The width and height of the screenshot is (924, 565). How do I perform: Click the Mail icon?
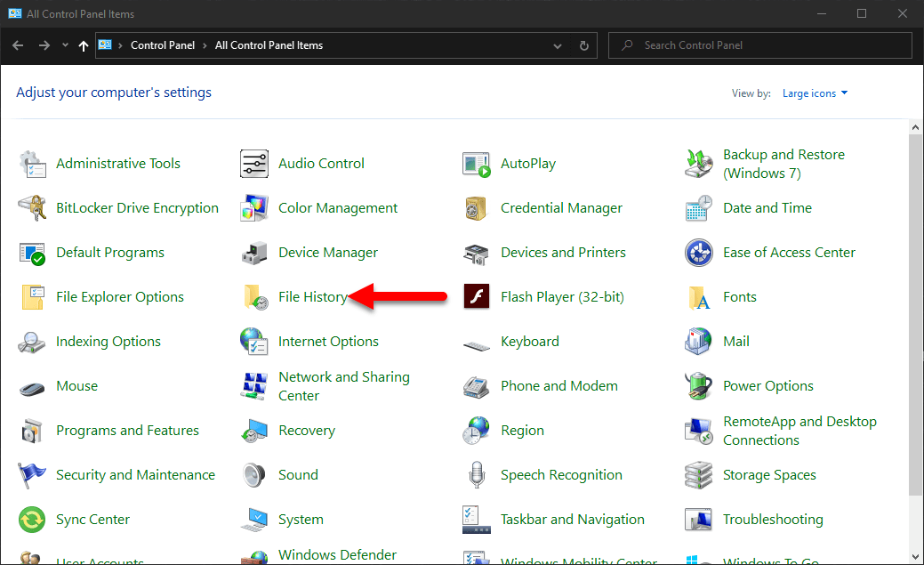(x=699, y=342)
